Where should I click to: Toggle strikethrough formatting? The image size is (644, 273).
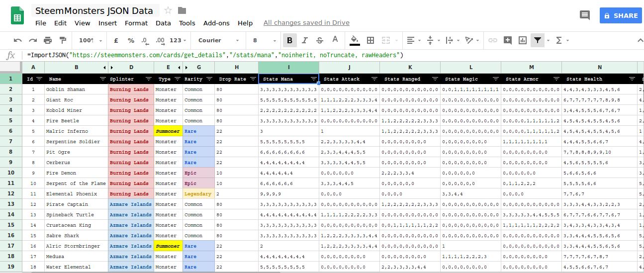point(320,40)
